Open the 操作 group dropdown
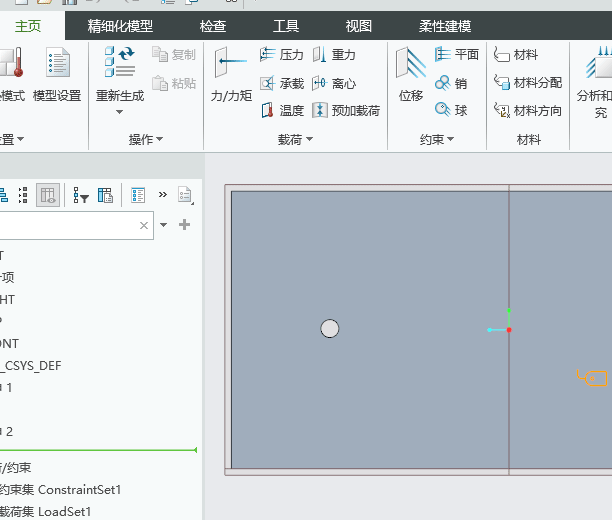This screenshot has height=520, width=612. click(146, 139)
